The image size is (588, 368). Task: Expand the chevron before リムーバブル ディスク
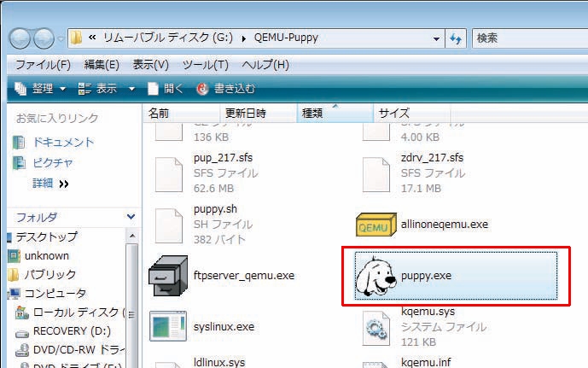[x=92, y=38]
